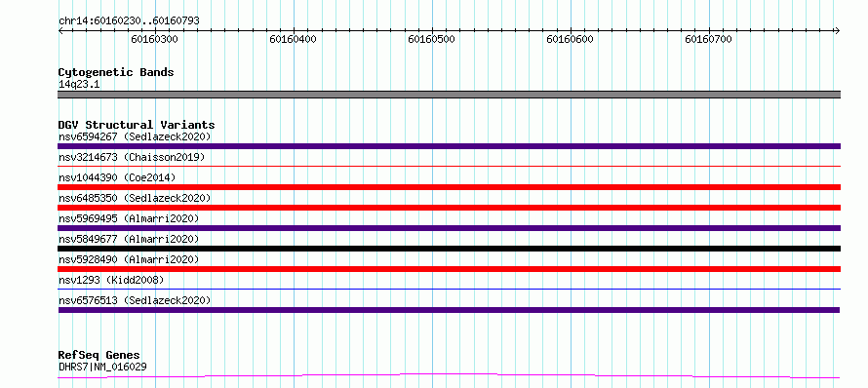
Task: Select the thin red nsv3214673 variant line
Action: [x=449, y=166]
